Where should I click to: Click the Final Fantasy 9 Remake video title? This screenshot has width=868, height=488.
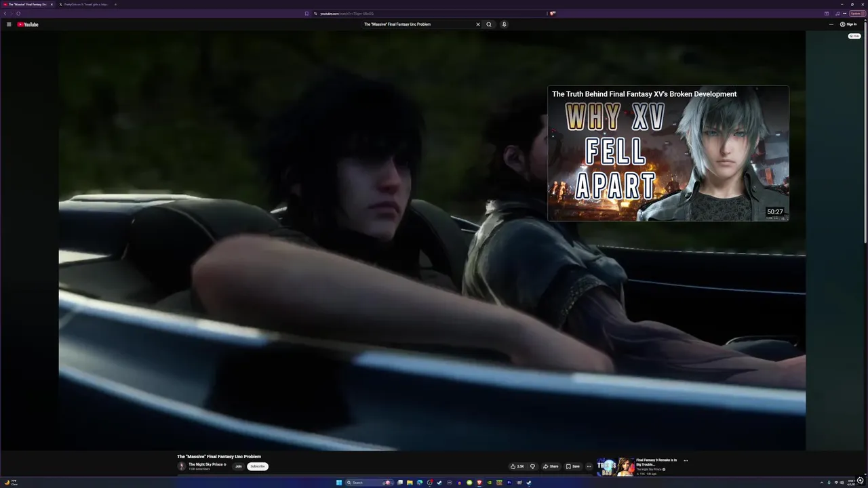(656, 462)
